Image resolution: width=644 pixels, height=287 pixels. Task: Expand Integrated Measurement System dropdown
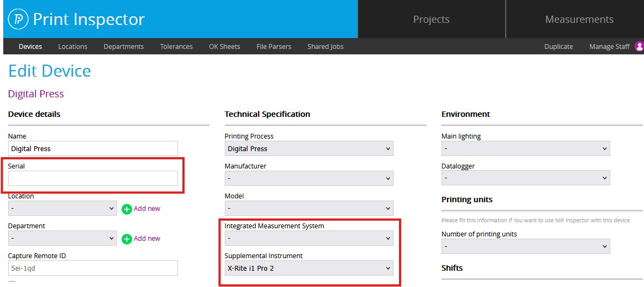coord(309,238)
